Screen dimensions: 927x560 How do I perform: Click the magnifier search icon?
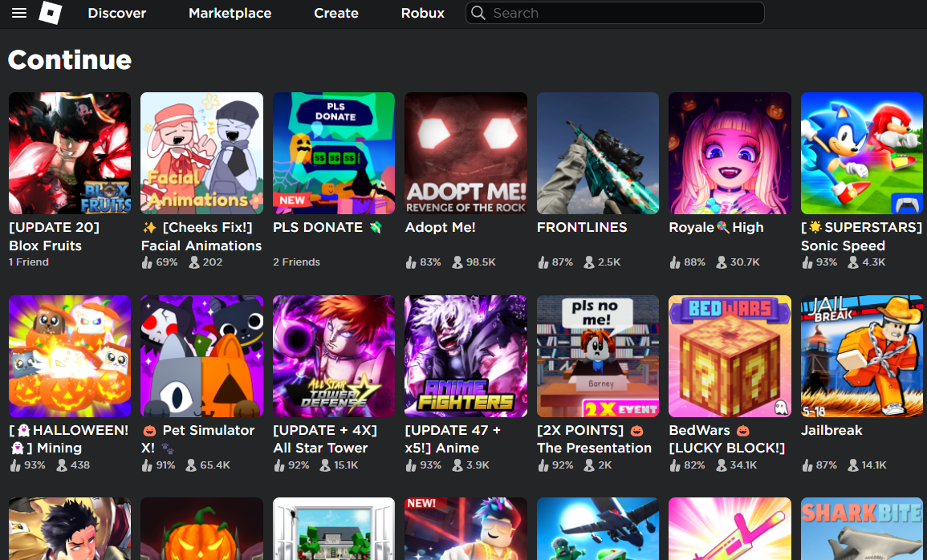point(478,13)
